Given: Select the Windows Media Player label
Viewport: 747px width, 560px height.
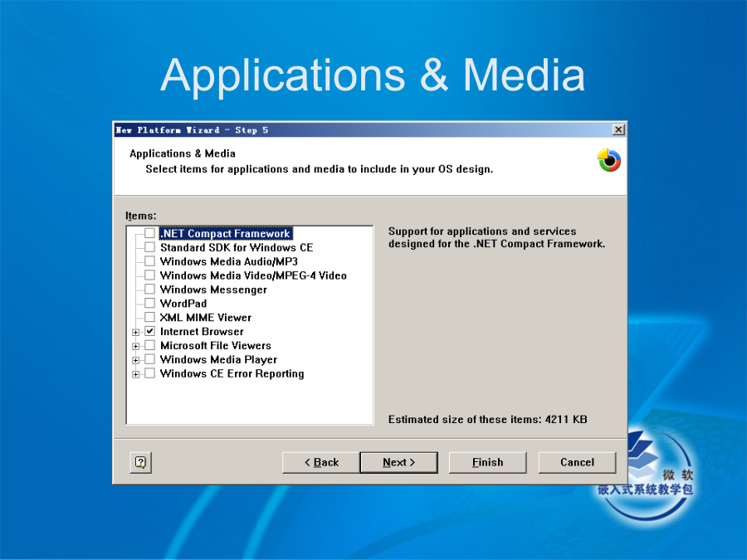Looking at the screenshot, I should coord(218,359).
